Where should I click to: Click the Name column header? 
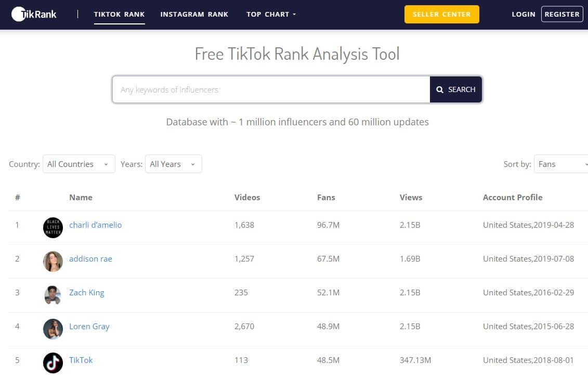click(81, 197)
